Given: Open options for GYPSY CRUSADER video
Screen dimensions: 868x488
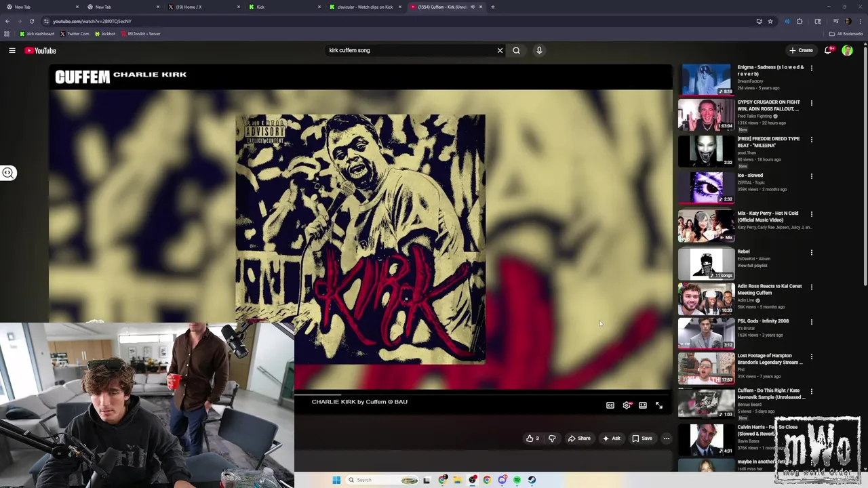Looking at the screenshot, I should click(812, 103).
